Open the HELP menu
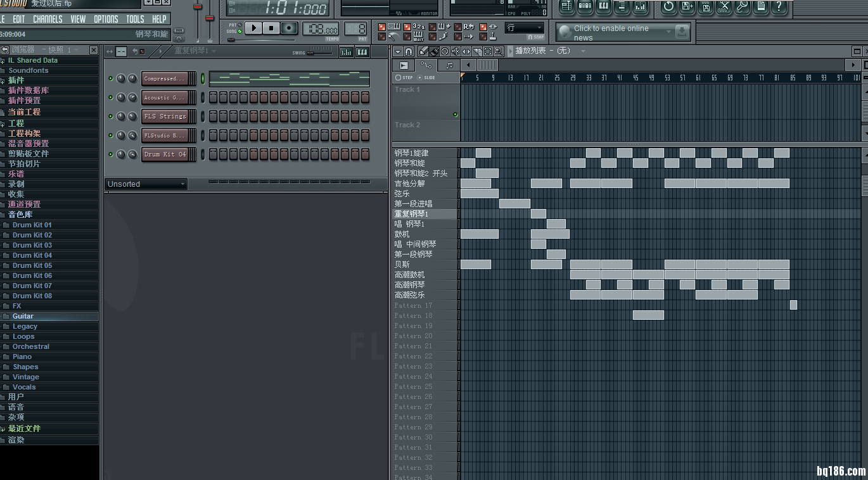Image resolution: width=868 pixels, height=480 pixels. (159, 19)
